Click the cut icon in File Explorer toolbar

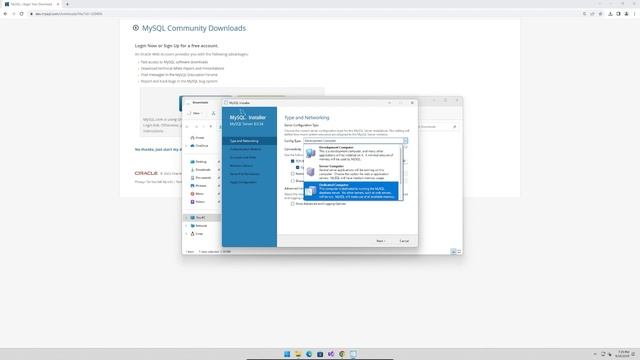213,113
